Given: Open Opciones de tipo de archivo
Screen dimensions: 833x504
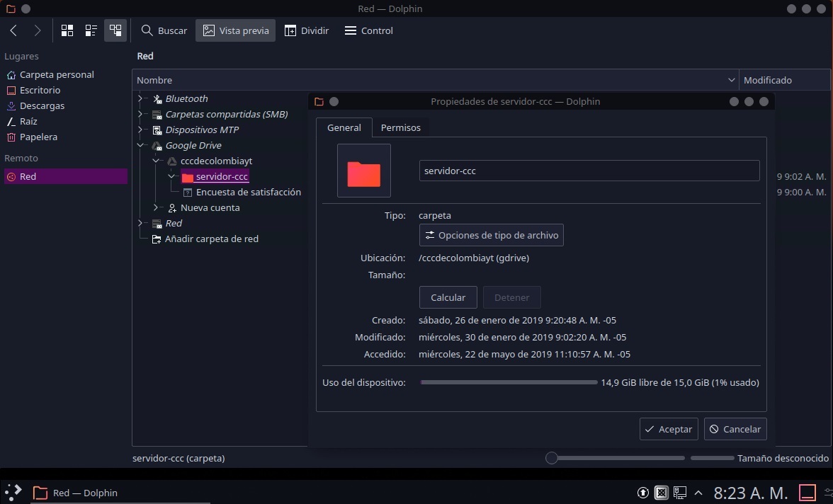Looking at the screenshot, I should [491, 235].
